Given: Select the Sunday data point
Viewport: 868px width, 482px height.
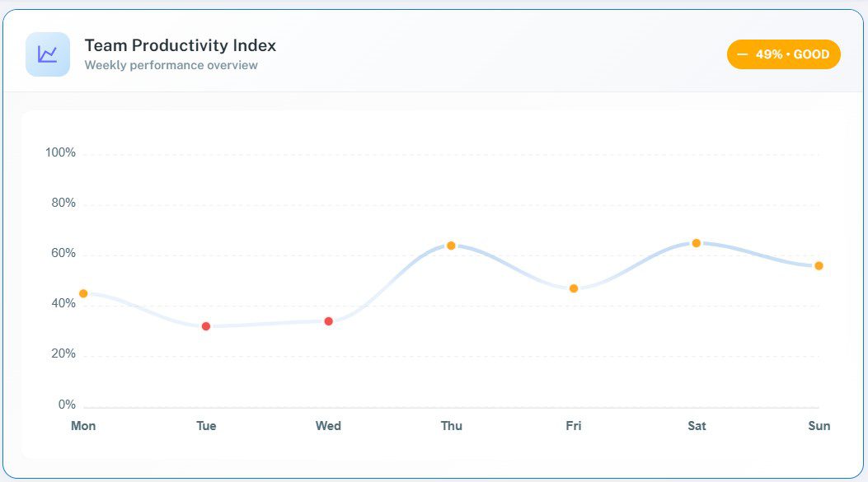Looking at the screenshot, I should 819,265.
